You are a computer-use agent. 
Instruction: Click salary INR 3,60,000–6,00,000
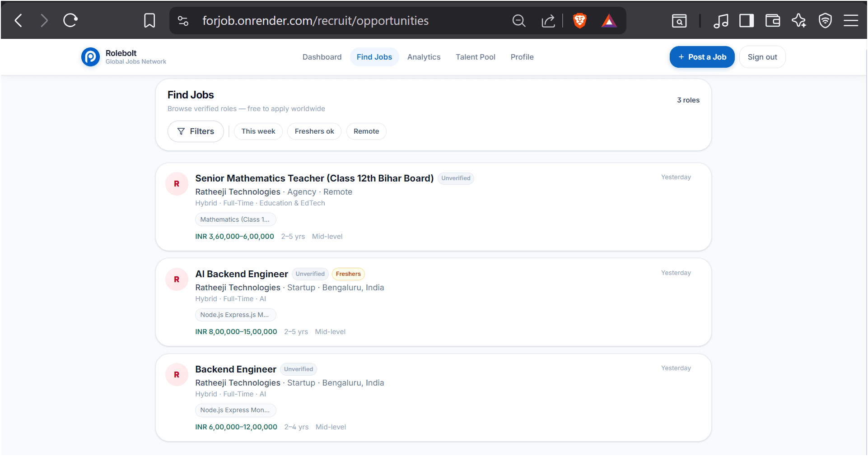tap(234, 237)
